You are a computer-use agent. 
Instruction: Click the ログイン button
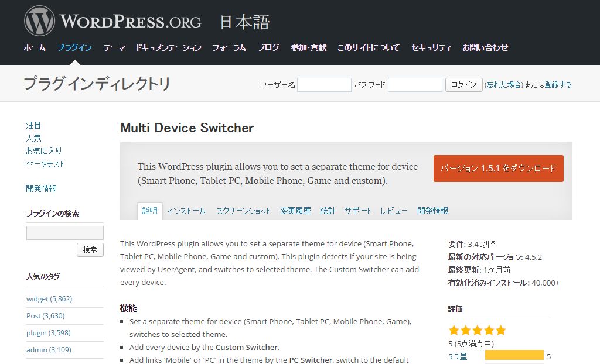tap(463, 85)
